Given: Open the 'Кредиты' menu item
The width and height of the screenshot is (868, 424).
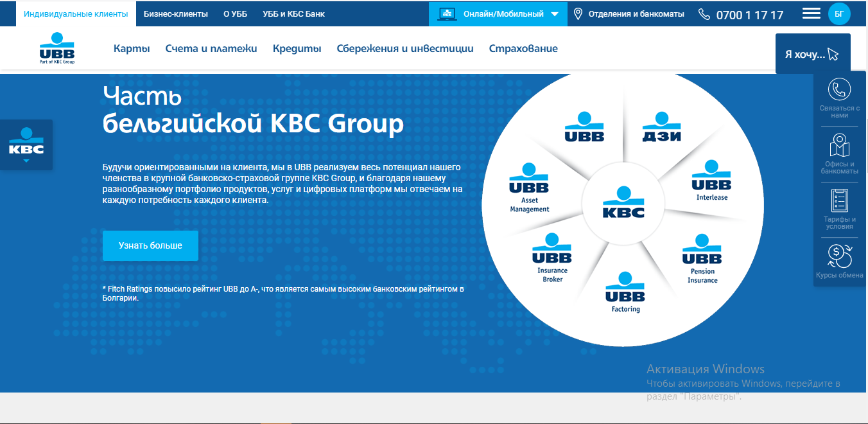Looking at the screenshot, I should click(x=297, y=48).
